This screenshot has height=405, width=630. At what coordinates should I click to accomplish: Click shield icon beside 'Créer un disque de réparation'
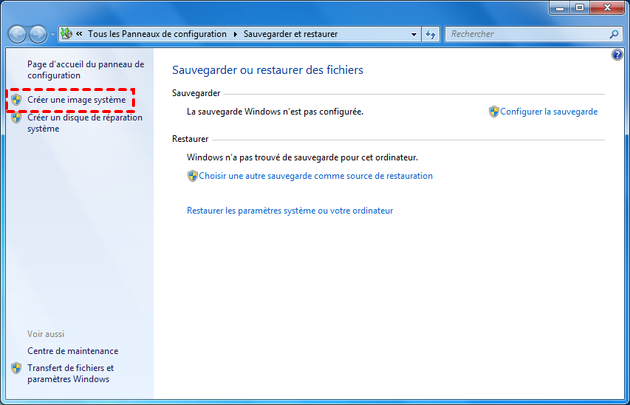pos(16,118)
